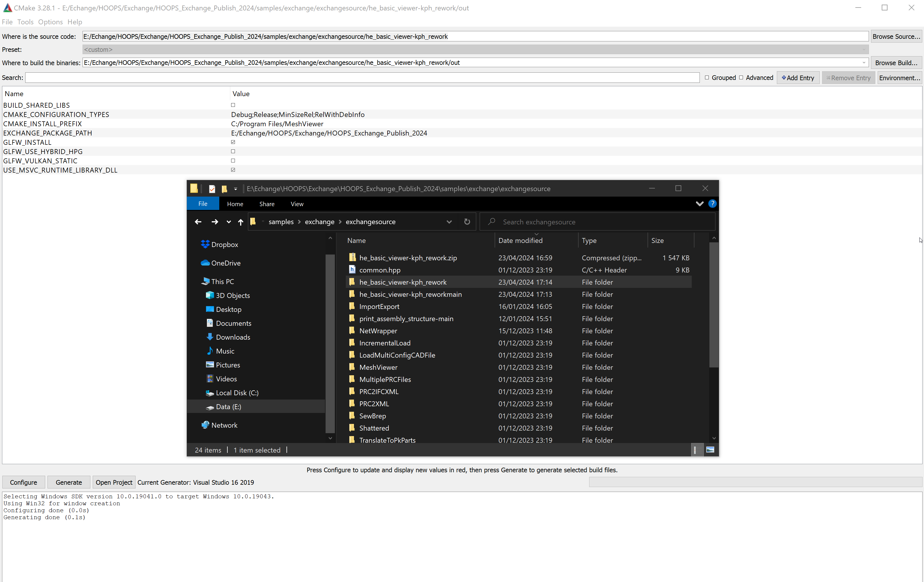Click the Browse Source button
Viewport: 924px width, 582px height.
pos(896,36)
